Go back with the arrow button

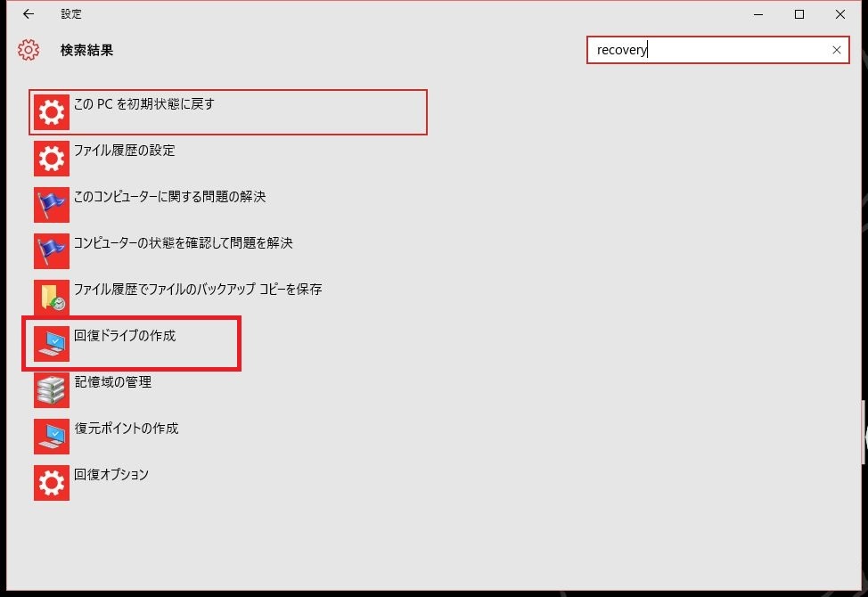click(29, 14)
